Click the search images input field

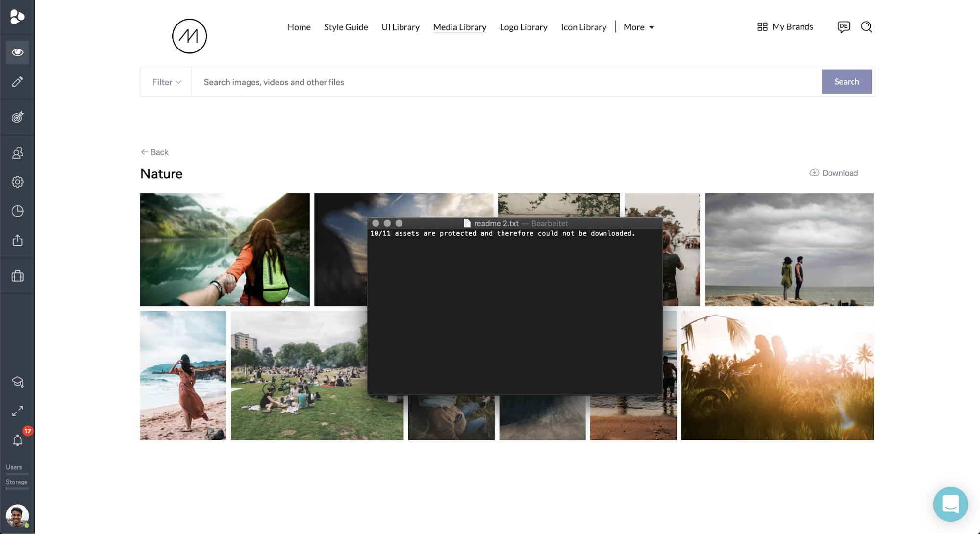[x=505, y=82]
